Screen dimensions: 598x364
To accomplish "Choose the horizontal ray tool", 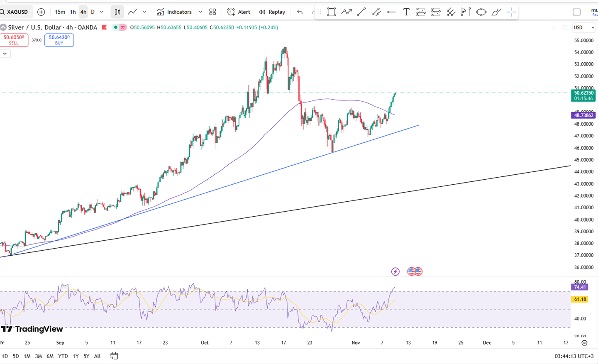I will coord(391,12).
